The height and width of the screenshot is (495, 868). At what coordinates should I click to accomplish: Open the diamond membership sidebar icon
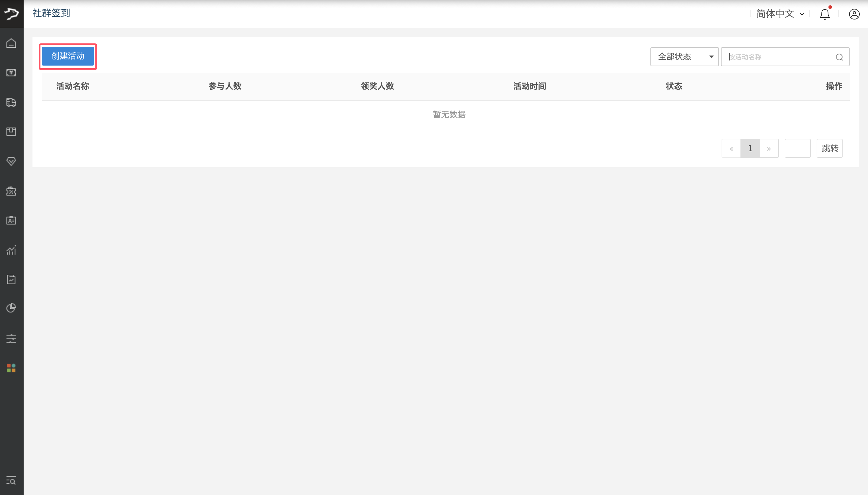pyautogui.click(x=11, y=161)
